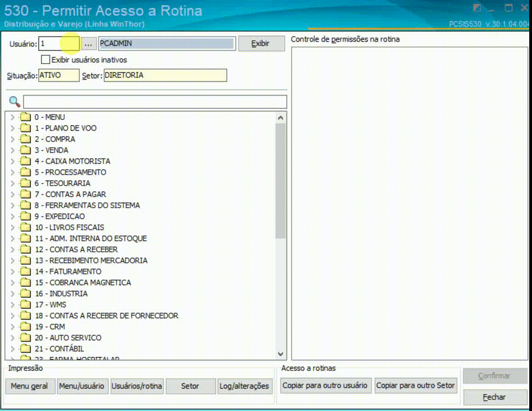Click folder icon of 3 - VENDA
This screenshot has height=411, width=532.
pos(25,150)
